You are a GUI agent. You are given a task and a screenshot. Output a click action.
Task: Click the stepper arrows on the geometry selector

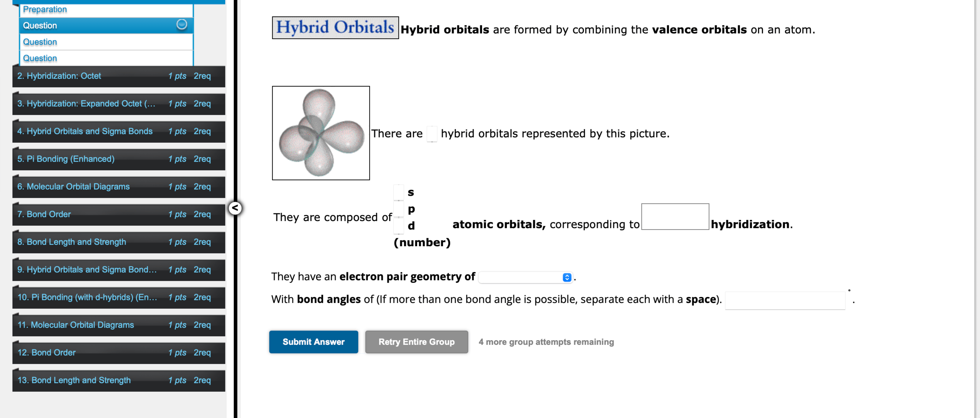(566, 277)
